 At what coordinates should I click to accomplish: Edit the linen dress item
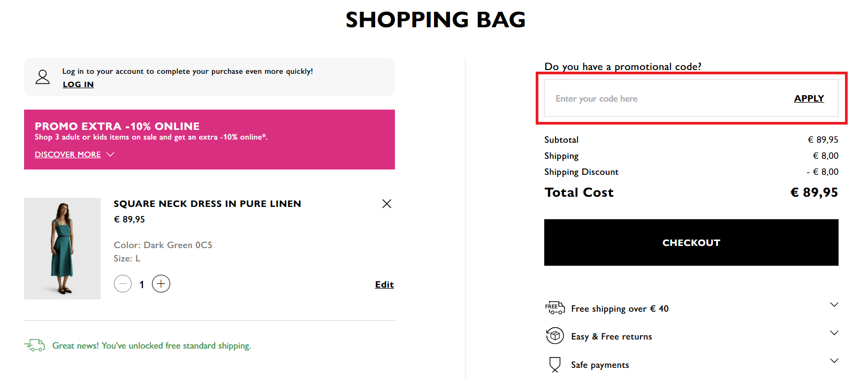click(x=384, y=284)
